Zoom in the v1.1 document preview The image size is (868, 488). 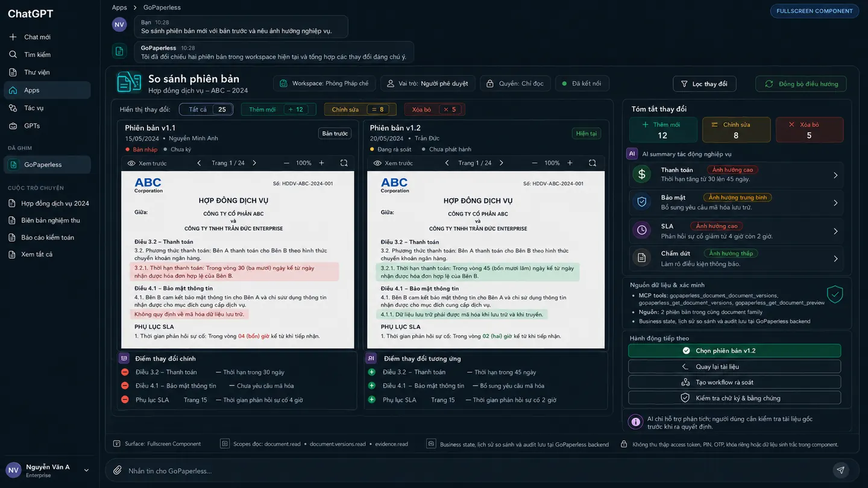click(x=321, y=163)
